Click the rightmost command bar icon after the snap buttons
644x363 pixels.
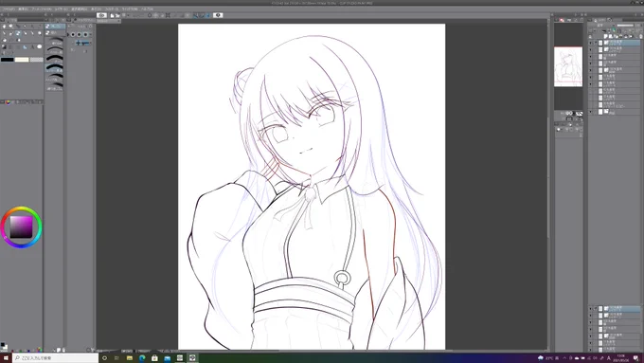[218, 15]
